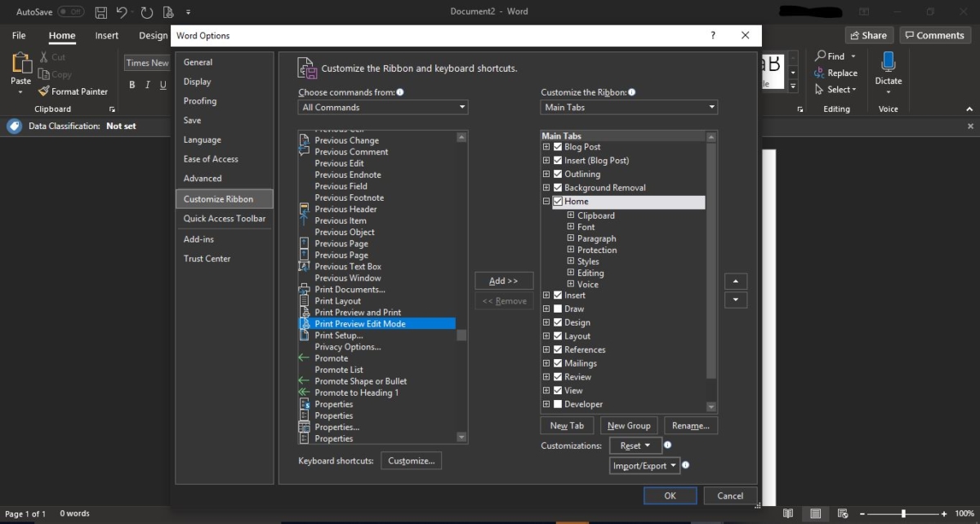Viewport: 980px width, 524px height.
Task: Click the Move Down arrow button
Action: tap(735, 300)
